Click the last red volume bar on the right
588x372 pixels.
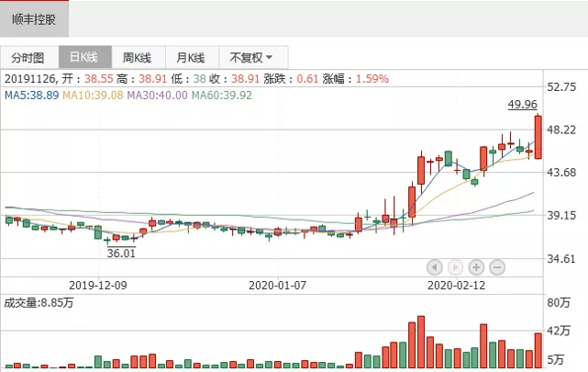tap(538, 351)
